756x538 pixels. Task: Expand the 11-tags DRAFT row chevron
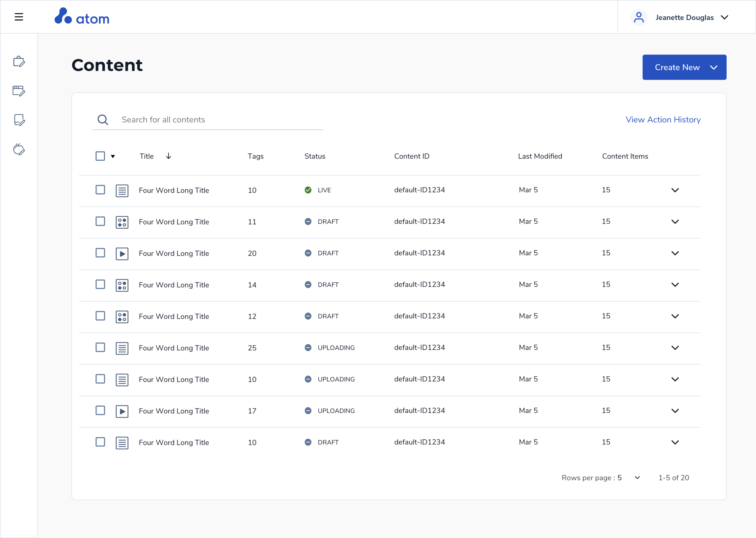pos(675,221)
